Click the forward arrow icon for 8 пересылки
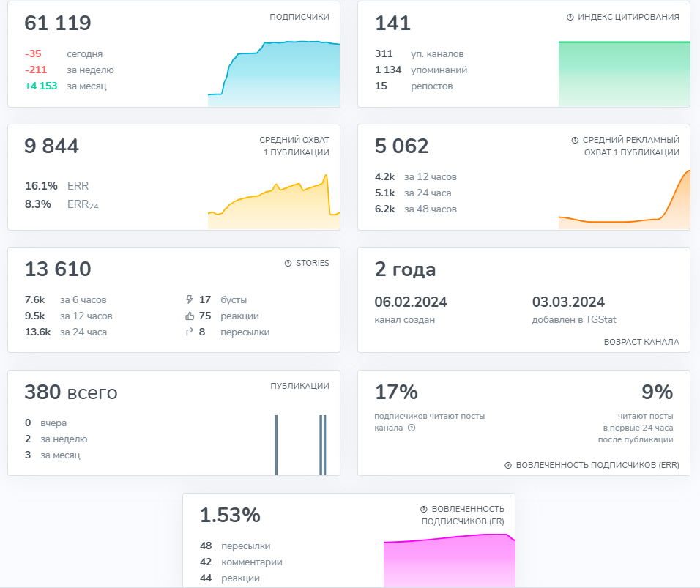 point(190,332)
